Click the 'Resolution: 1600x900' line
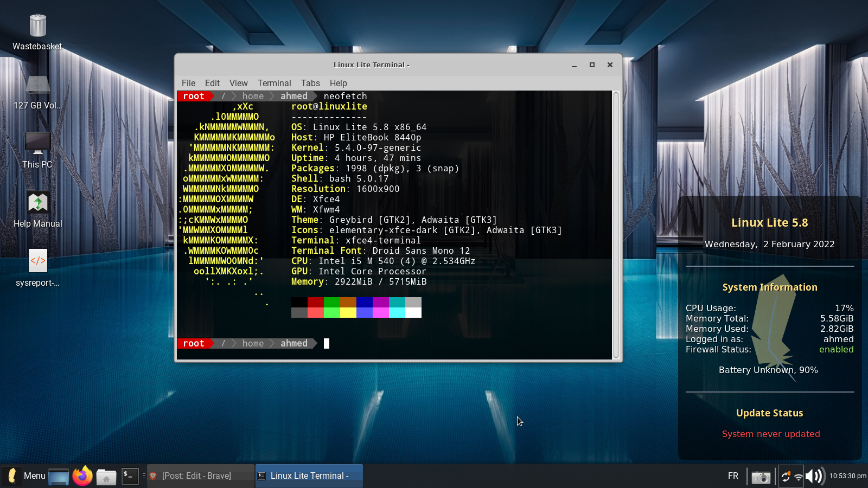 [345, 189]
